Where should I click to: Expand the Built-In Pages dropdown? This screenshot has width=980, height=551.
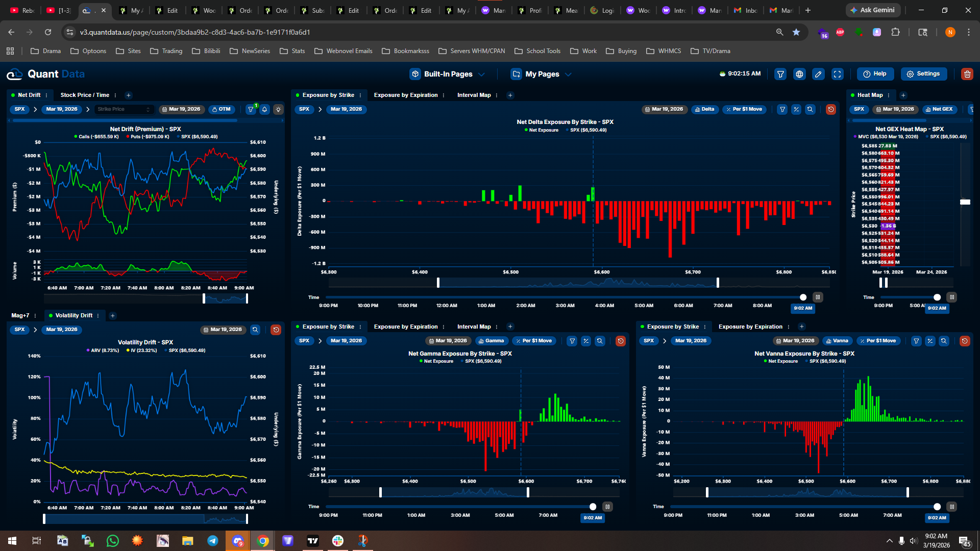pyautogui.click(x=448, y=74)
